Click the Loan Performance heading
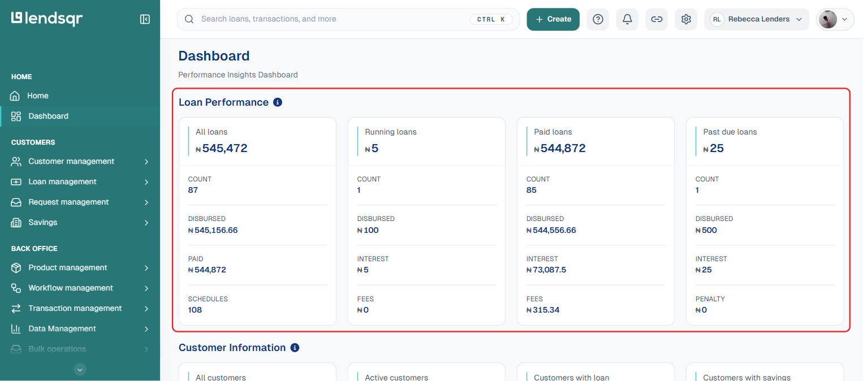 [224, 102]
